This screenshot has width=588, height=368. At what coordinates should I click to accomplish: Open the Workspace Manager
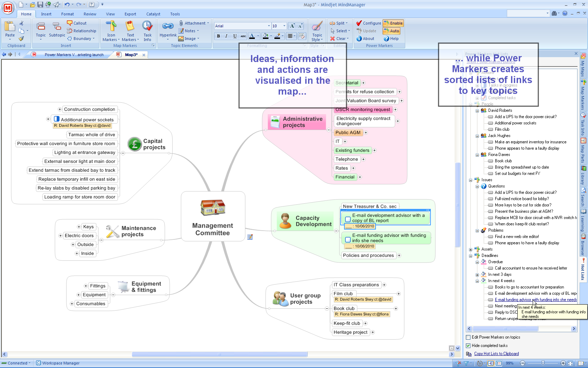pyautogui.click(x=58, y=363)
